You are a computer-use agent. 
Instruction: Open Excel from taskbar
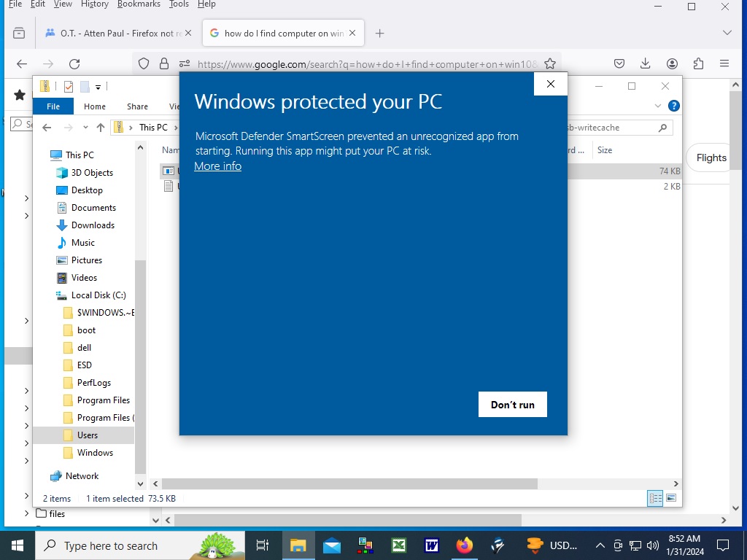tap(398, 545)
